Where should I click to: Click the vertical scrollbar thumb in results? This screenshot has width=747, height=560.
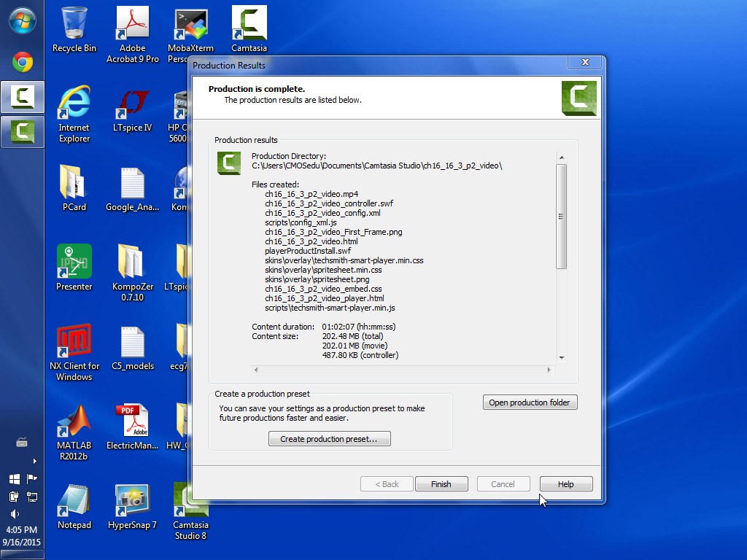tap(561, 216)
